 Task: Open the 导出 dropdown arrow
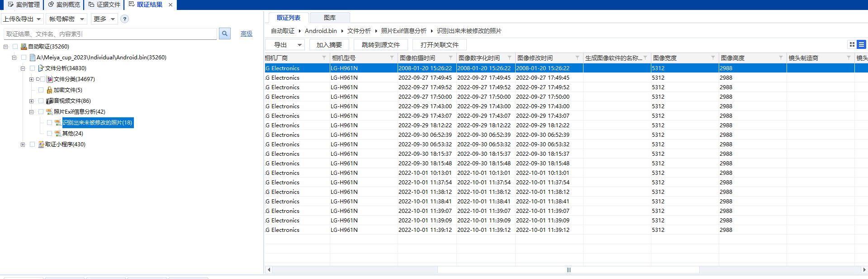click(x=299, y=45)
